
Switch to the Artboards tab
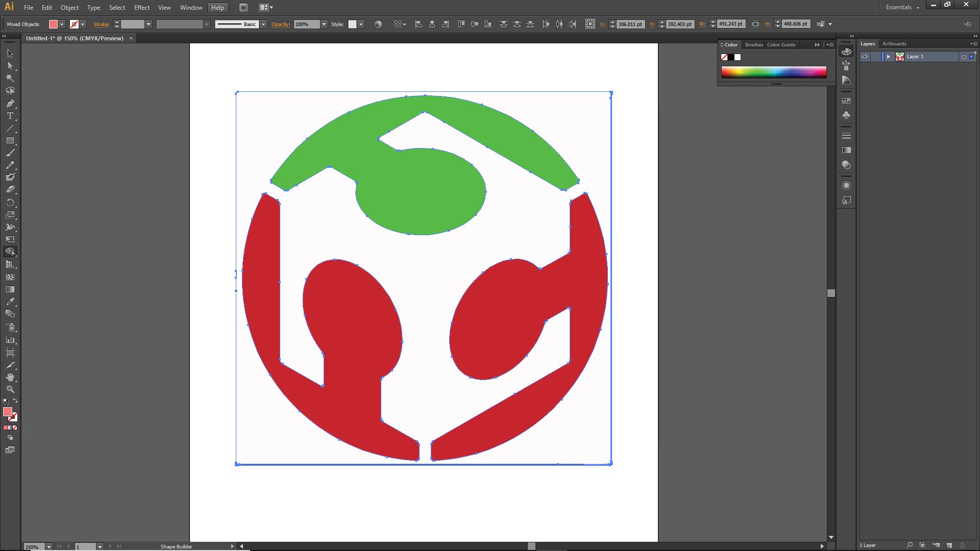[x=894, y=44]
